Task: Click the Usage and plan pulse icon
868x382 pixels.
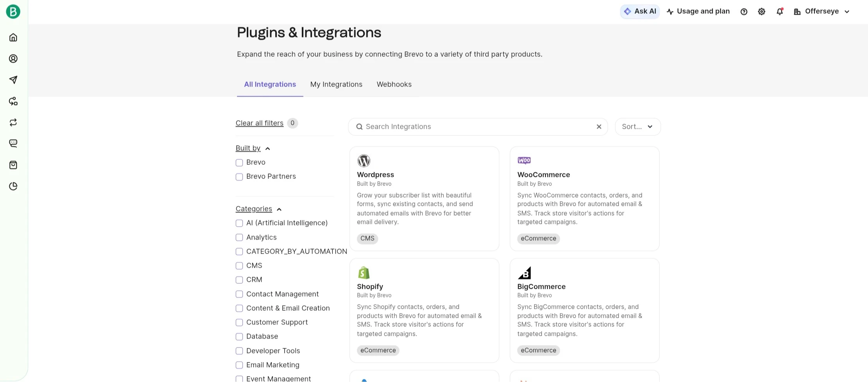Action: coord(670,12)
